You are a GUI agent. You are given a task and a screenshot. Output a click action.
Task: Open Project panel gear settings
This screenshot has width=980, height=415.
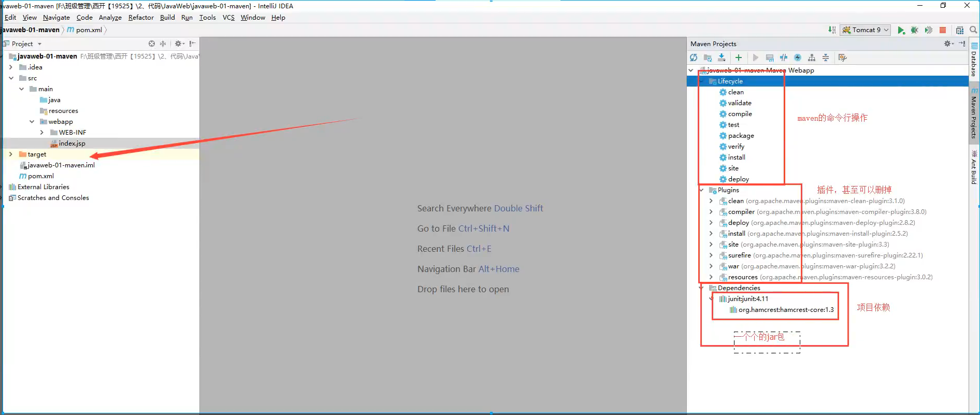click(179, 44)
